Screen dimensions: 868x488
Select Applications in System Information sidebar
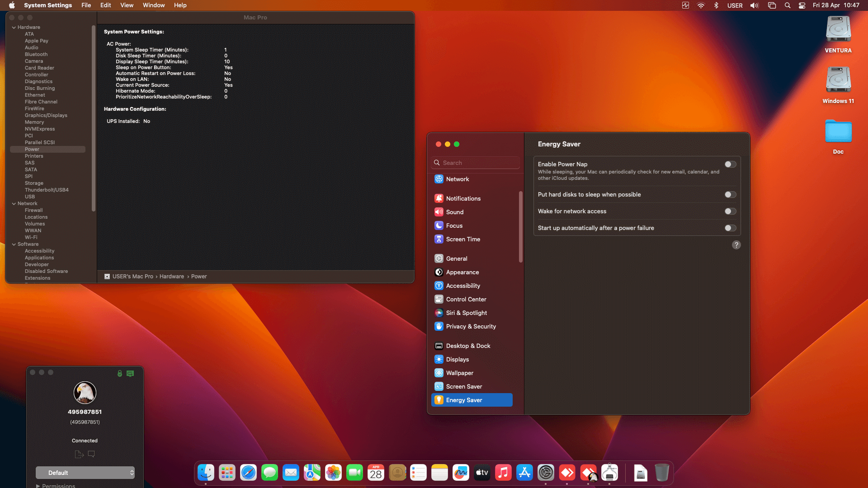[39, 258]
